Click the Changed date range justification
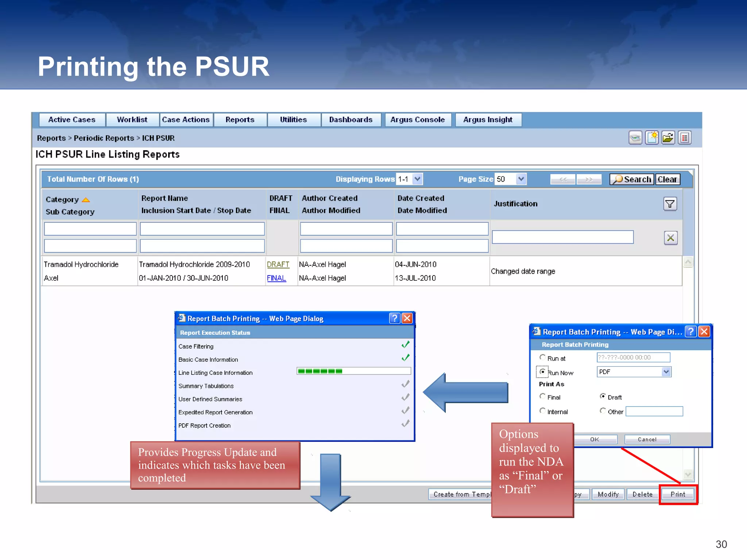747x560 pixels. tap(523, 271)
